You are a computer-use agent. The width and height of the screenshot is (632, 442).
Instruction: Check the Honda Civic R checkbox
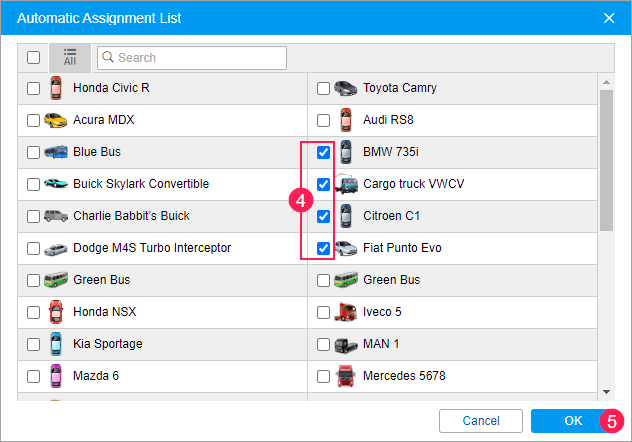33,88
